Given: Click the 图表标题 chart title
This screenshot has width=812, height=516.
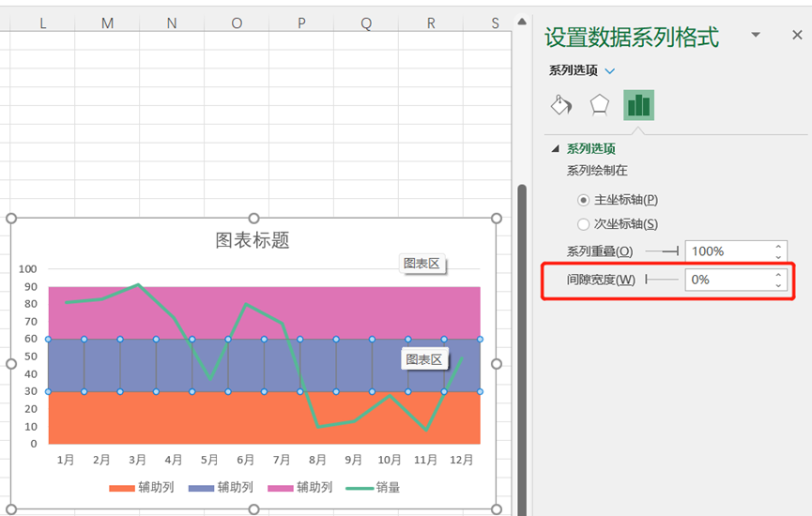Looking at the screenshot, I should coord(253,240).
